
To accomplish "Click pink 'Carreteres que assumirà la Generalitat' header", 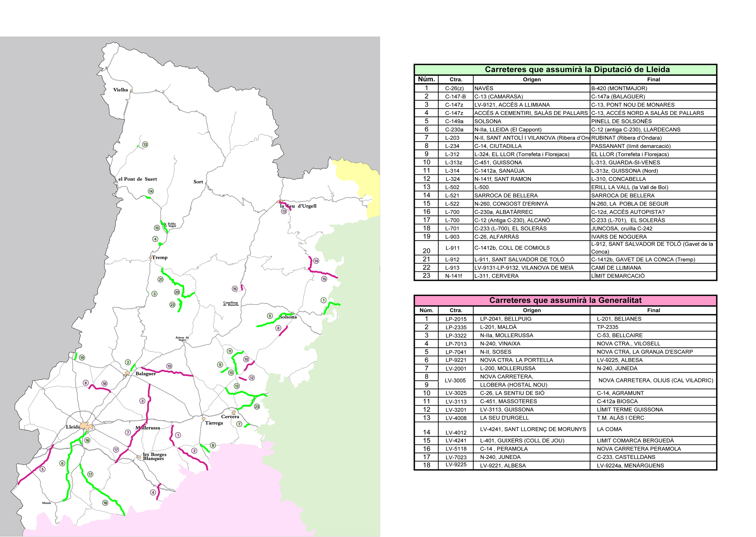I will (565, 300).
